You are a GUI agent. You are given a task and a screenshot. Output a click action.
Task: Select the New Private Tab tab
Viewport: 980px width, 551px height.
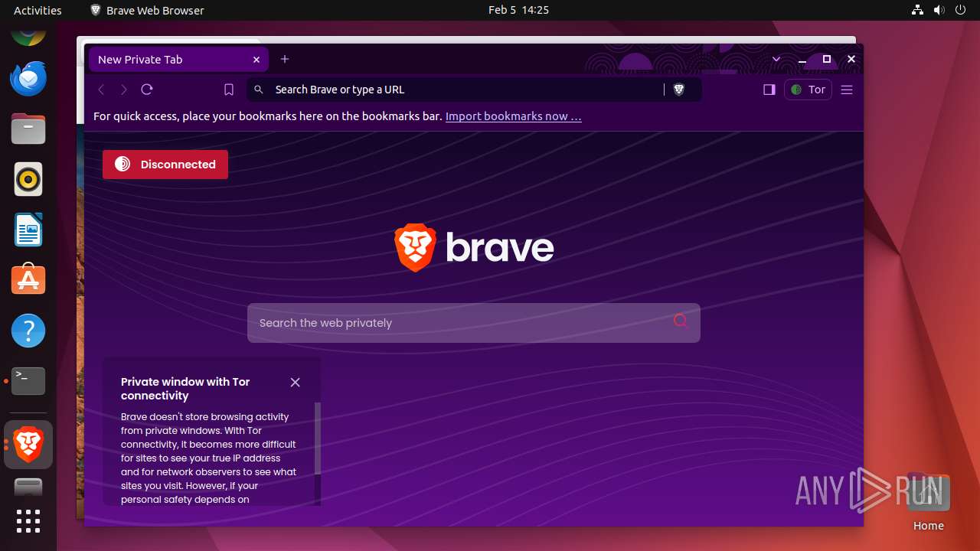click(x=178, y=60)
